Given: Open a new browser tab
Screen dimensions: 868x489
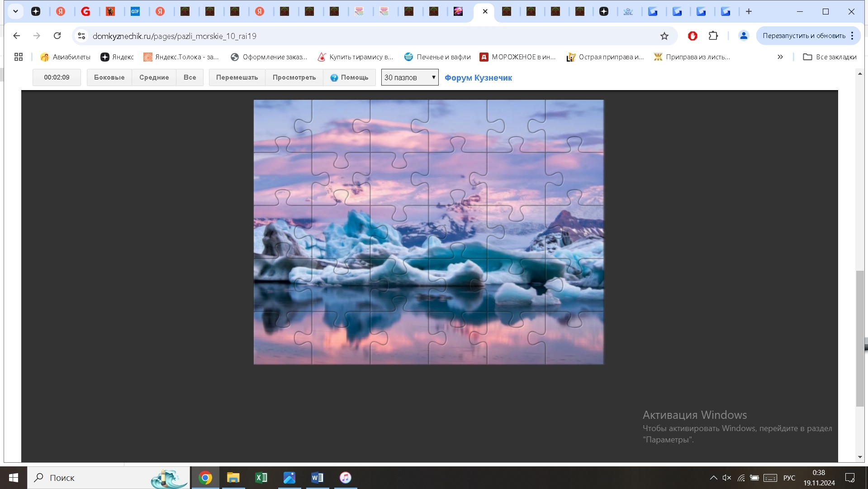Looking at the screenshot, I should pos(749,11).
